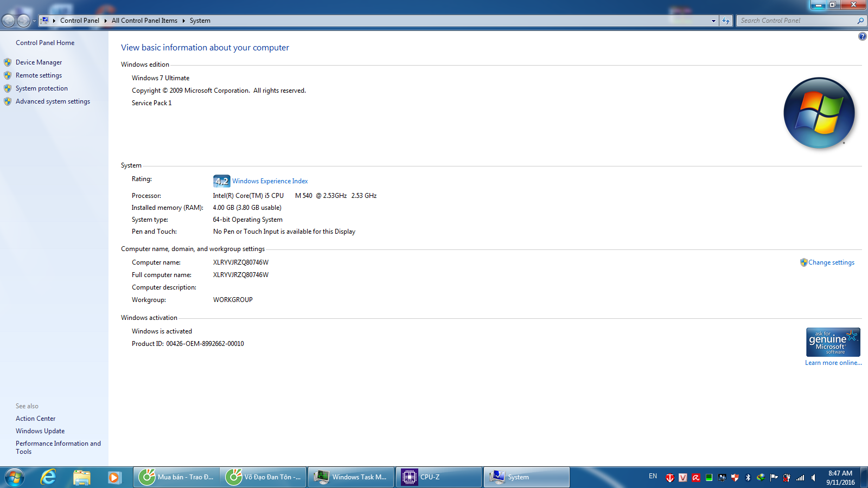Launch Internet Explorer from the taskbar
The width and height of the screenshot is (868, 488).
tap(48, 477)
